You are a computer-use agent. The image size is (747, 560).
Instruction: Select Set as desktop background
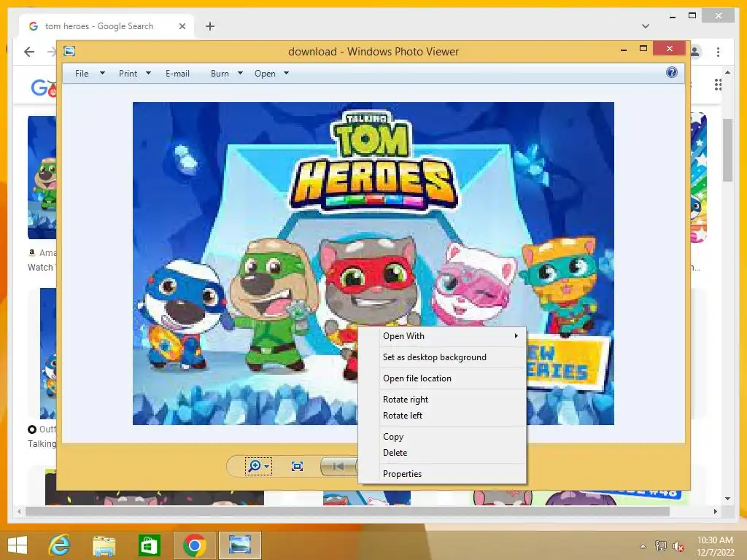coord(442,357)
